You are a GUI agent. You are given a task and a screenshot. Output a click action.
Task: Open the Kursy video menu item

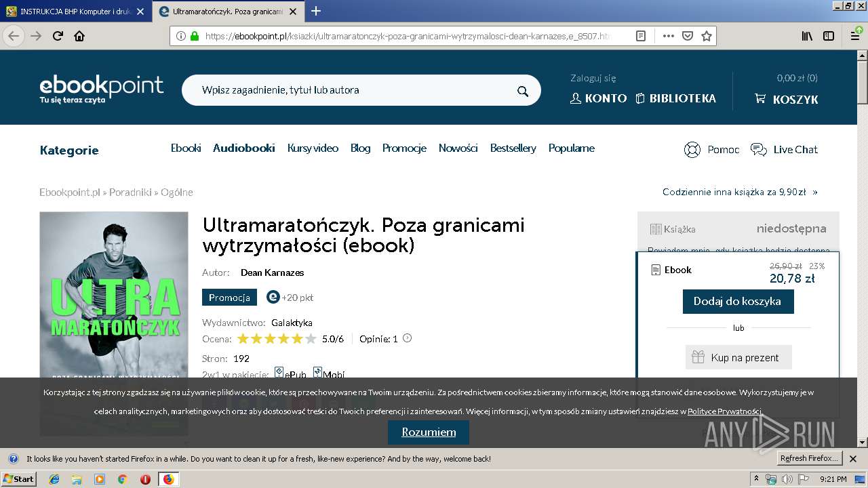(313, 148)
